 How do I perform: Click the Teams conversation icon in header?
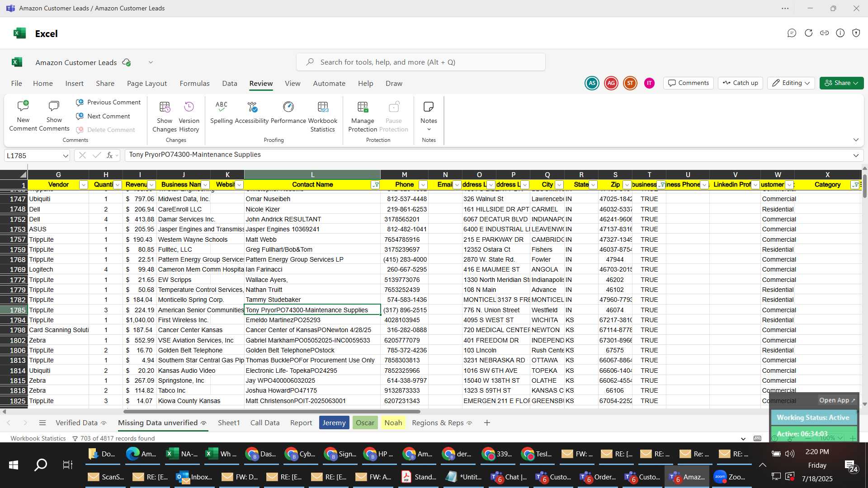[792, 33]
